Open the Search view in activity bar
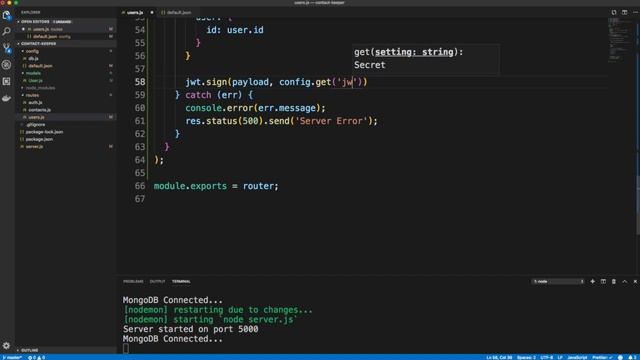The image size is (640, 360). pos(7,31)
